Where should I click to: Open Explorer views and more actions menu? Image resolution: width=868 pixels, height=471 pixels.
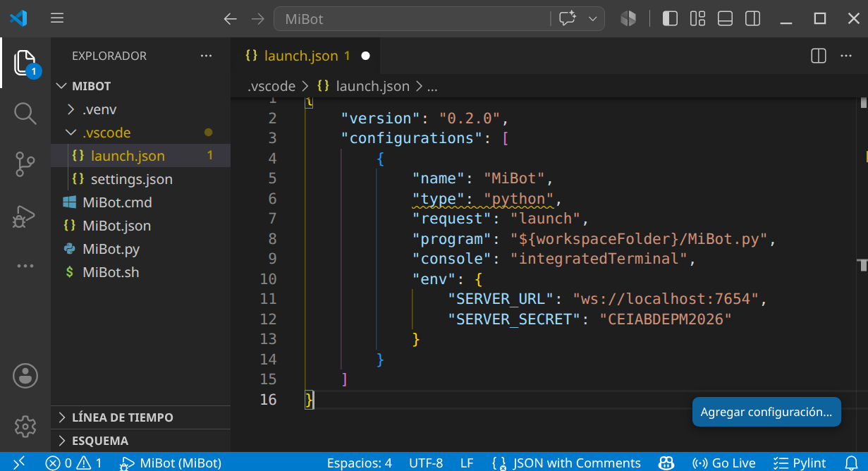pyautogui.click(x=206, y=56)
